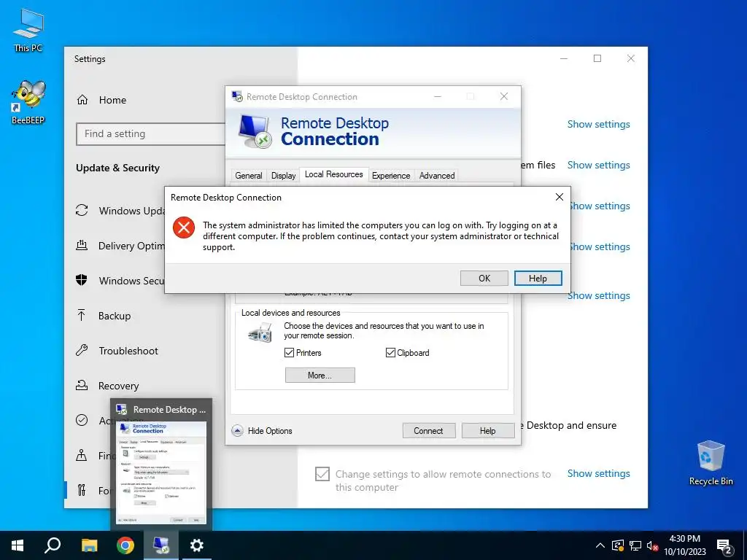
Task: Click the network tray icon
Action: click(x=635, y=545)
